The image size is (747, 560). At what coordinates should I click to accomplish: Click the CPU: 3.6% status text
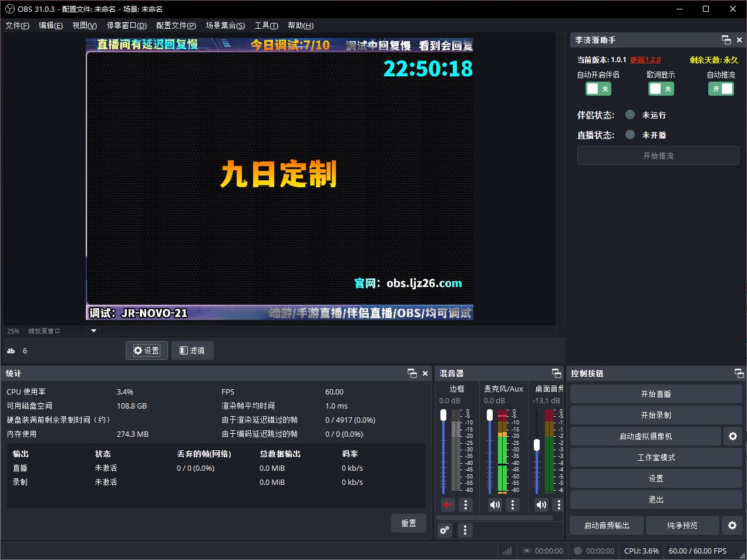[641, 551]
